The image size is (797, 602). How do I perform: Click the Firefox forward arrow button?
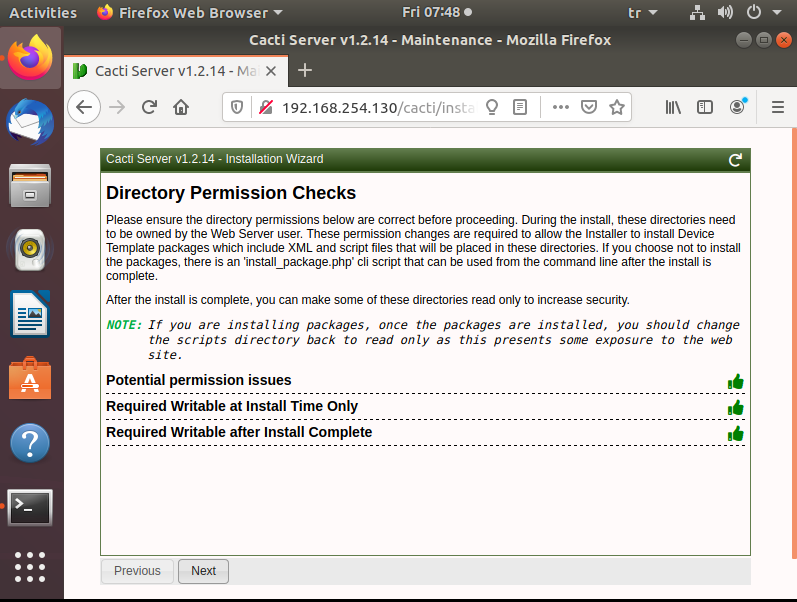(117, 107)
